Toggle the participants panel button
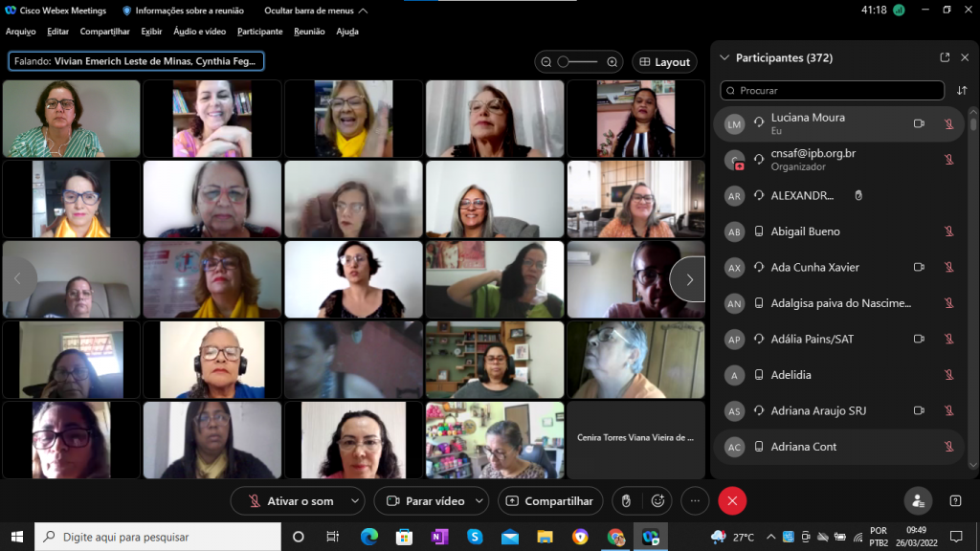 918,500
